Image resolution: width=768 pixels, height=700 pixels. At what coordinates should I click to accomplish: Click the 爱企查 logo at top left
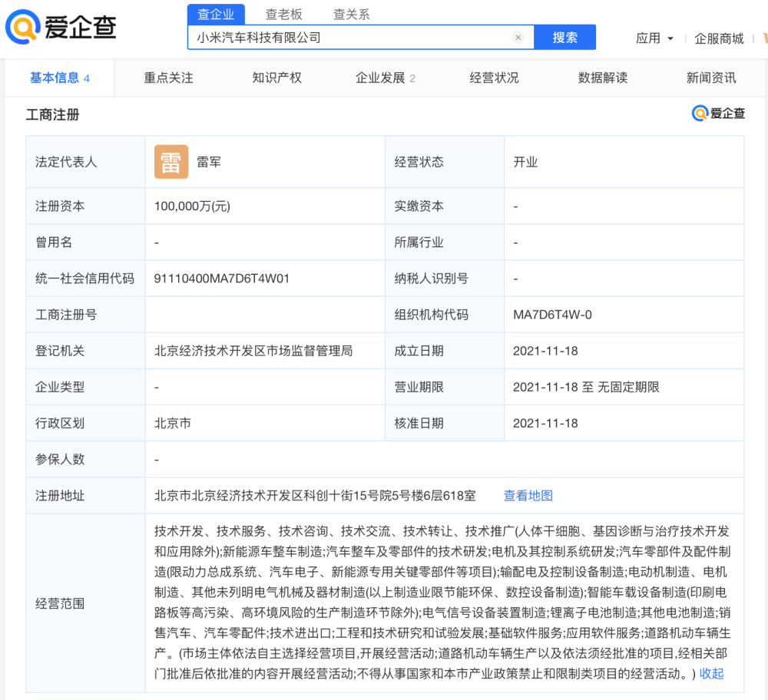pos(61,28)
